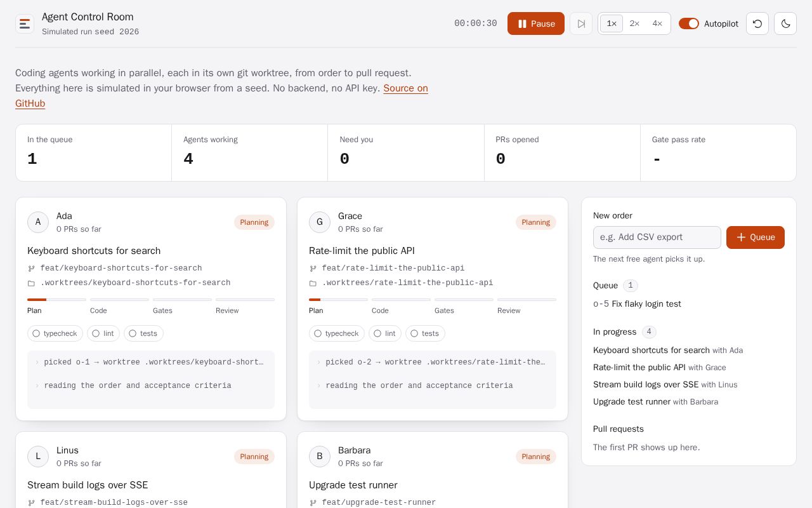Screen dimensions: 812x508
Task: Click the typecheck gate chip on Grace's card
Action: coord(337,333)
